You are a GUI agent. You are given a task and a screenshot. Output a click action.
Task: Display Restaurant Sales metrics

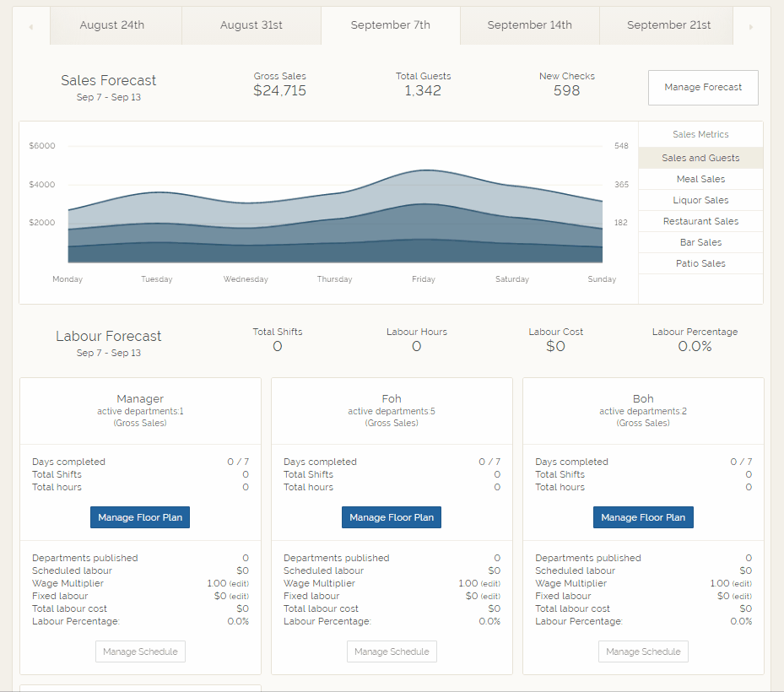tap(700, 220)
